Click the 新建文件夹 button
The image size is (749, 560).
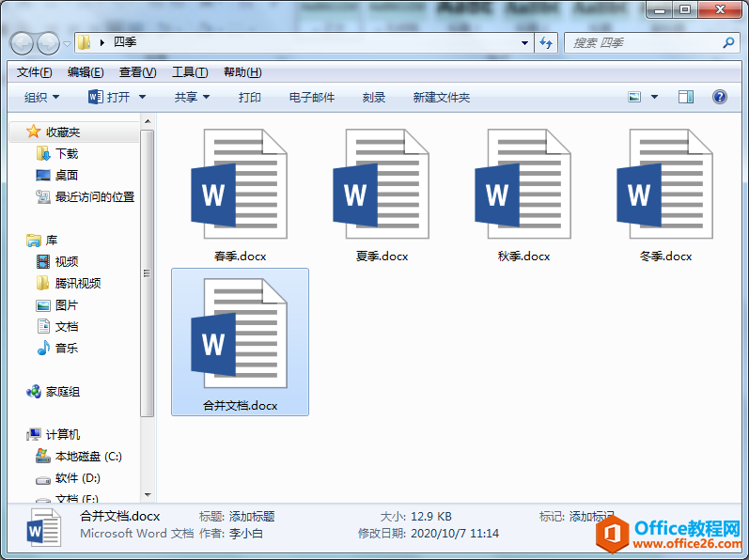point(441,97)
